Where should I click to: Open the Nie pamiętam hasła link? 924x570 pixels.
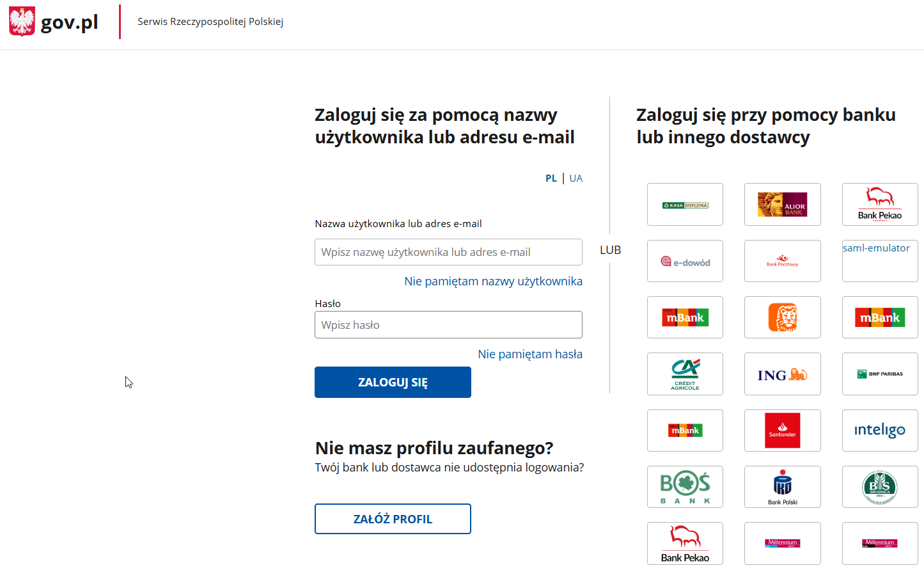(x=530, y=353)
